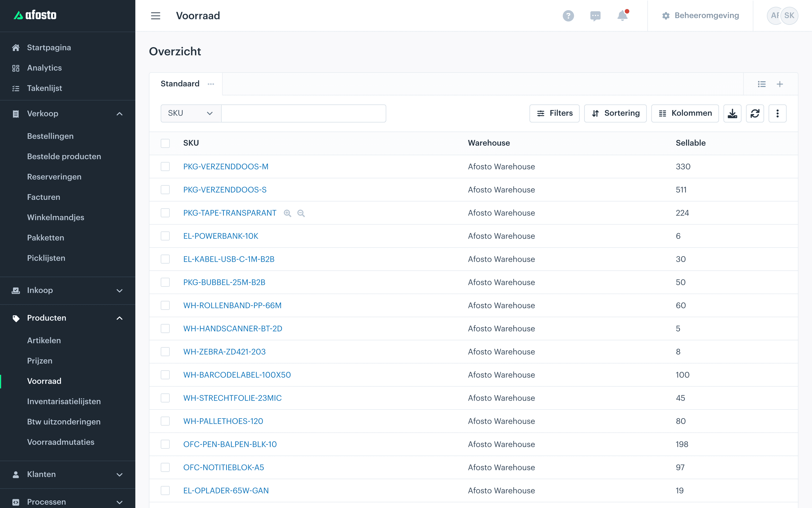Open the SK user avatar
The height and width of the screenshot is (508, 812).
(x=789, y=15)
